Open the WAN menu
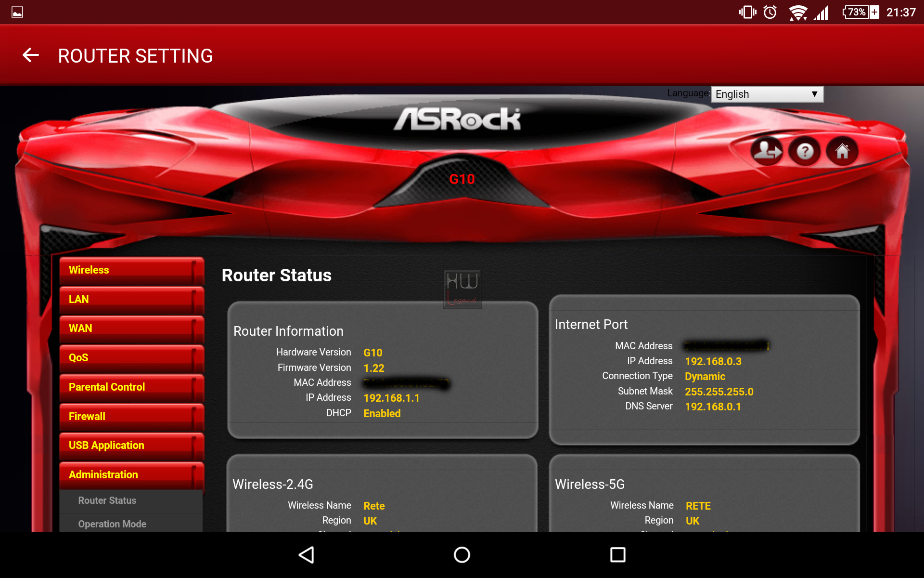Screen dimensions: 924x578 131,328
